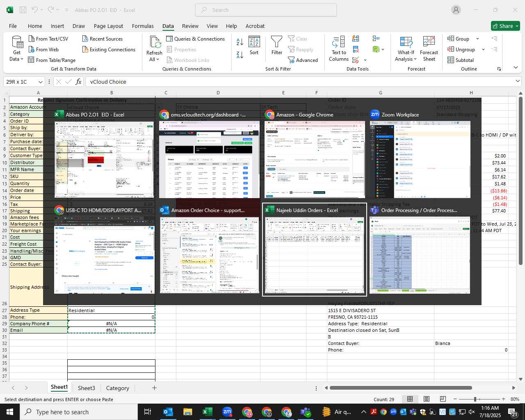Viewport: 525px width, 420px height.
Task: Expand the Refresh All dropdown
Action: pos(154,59)
